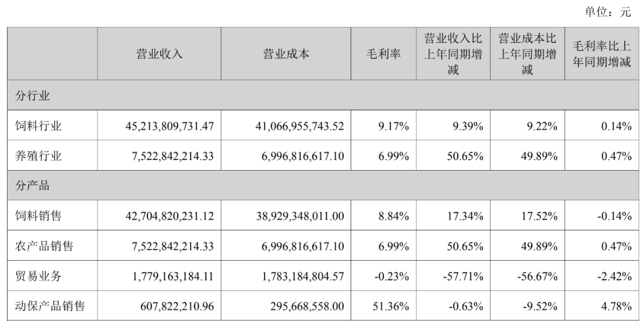Click the 饲料行业 row label
Viewport: 644px width, 321px height.
pos(38,125)
